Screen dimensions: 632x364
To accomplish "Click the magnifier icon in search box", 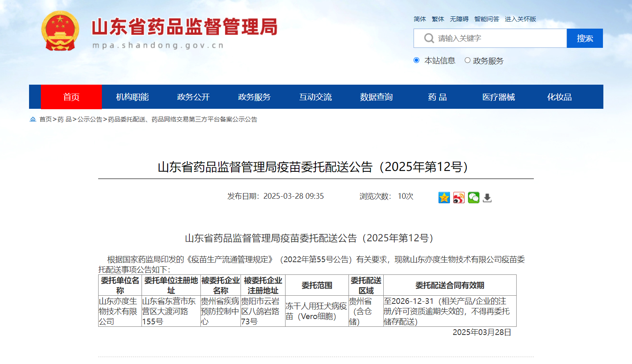I will click(x=429, y=38).
